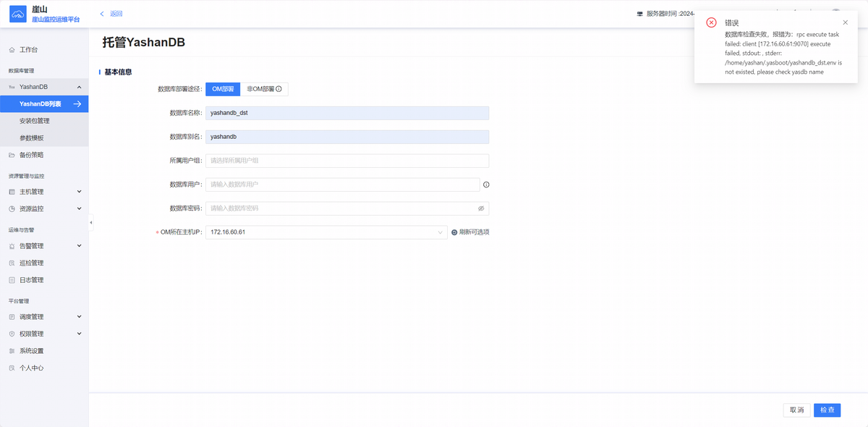The width and height of the screenshot is (868, 427).
Task: Click the 备份策略 folder icon
Action: click(x=12, y=155)
